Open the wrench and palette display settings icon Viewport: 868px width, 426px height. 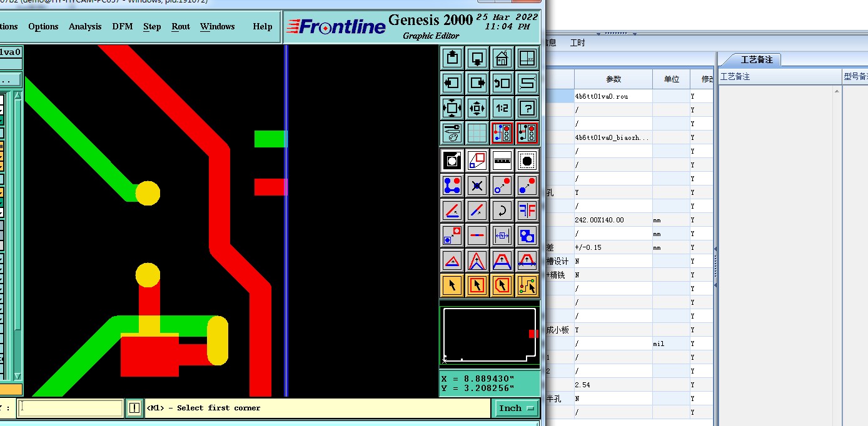pyautogui.click(x=452, y=132)
